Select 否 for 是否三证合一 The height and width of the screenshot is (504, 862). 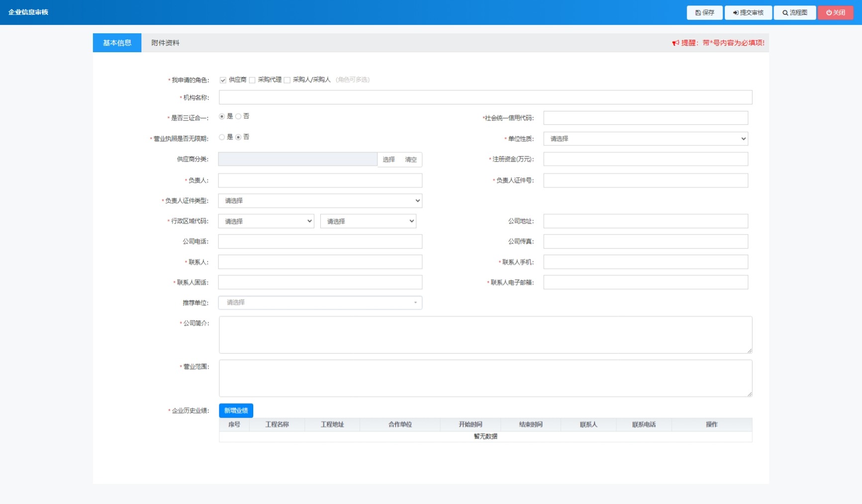pos(238,116)
